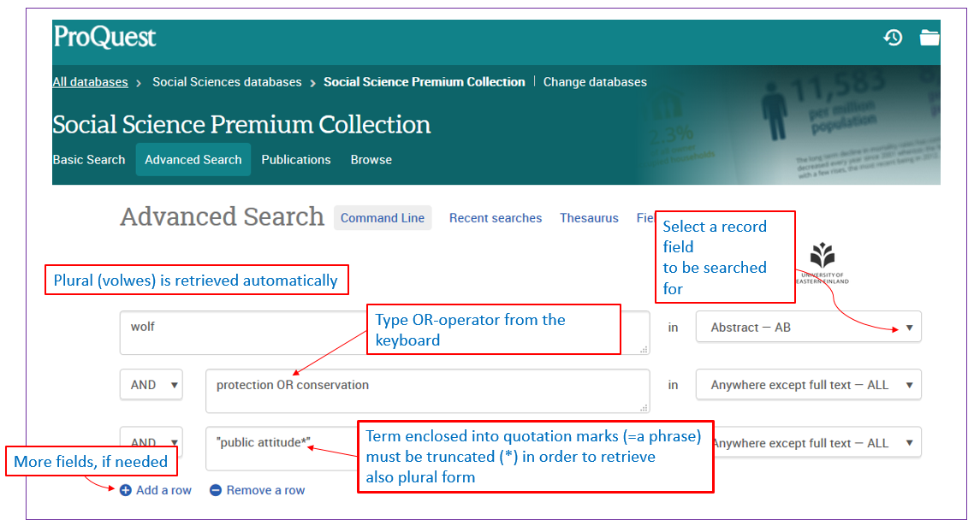This screenshot has width=980, height=532.
Task: Open the field dropdown in the "public attitude*" row
Action: (816, 443)
